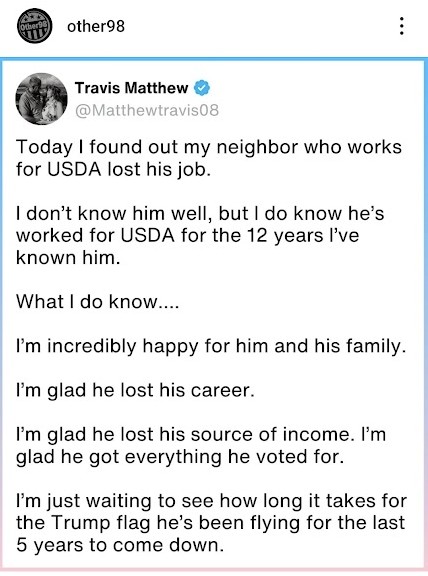This screenshot has height=576, width=428.
Task: Click 'I'm incredibly happy for him' line
Action: pyautogui.click(x=211, y=346)
